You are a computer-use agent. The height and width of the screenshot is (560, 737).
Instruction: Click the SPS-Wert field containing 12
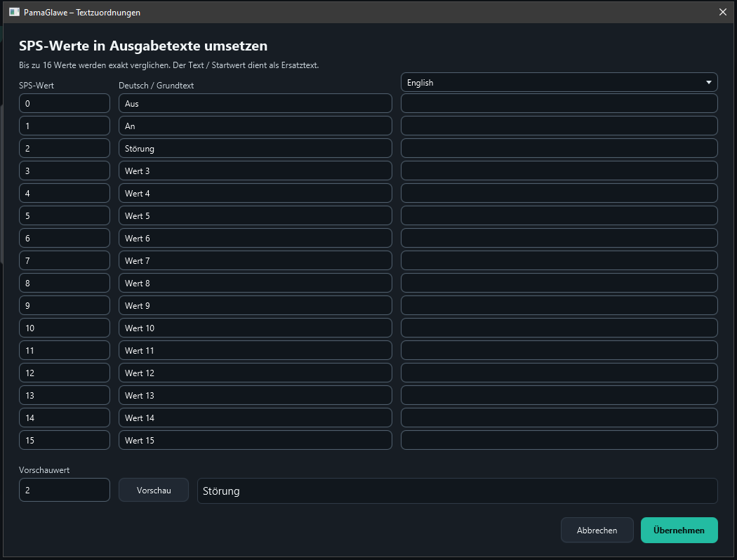click(x=65, y=373)
